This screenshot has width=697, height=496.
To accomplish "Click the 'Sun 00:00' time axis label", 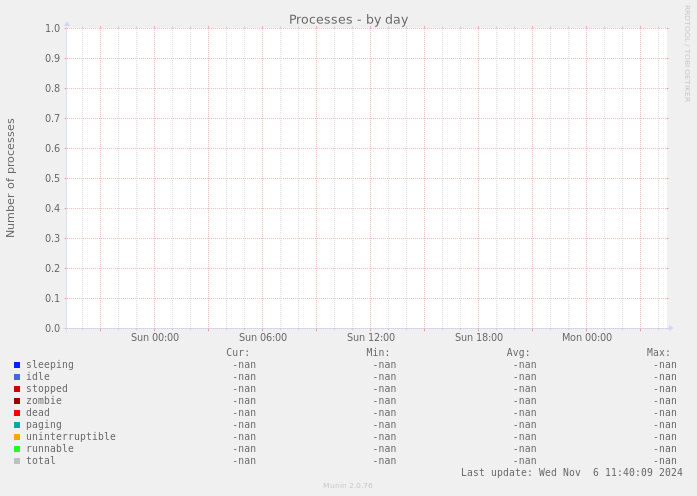I will pyautogui.click(x=155, y=337).
